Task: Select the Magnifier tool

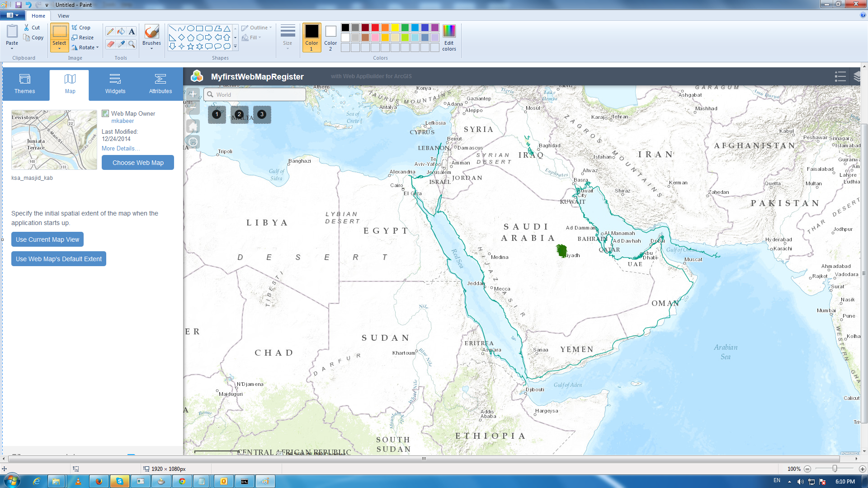Action: click(x=132, y=44)
